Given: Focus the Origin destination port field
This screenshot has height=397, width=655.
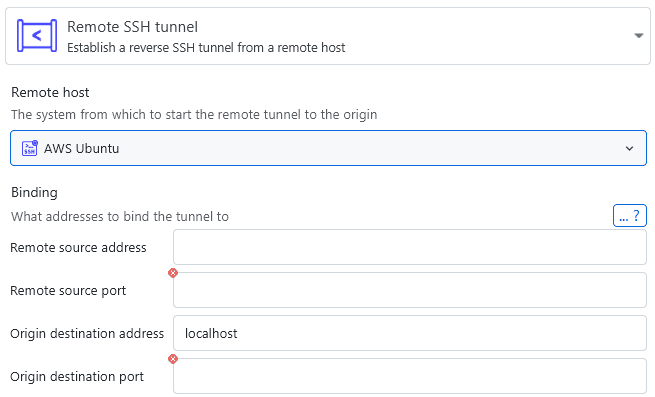Looking at the screenshot, I should tap(410, 376).
